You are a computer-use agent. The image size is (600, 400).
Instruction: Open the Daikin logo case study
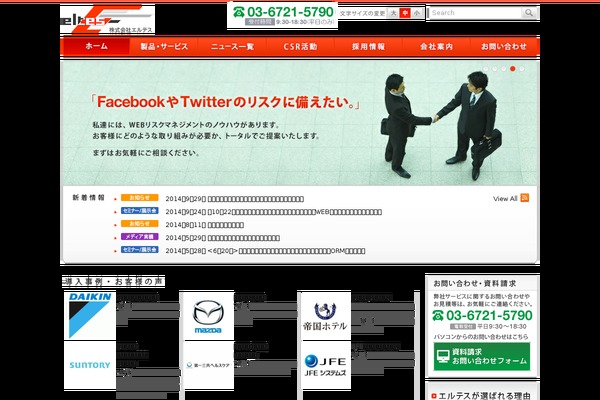click(90, 315)
